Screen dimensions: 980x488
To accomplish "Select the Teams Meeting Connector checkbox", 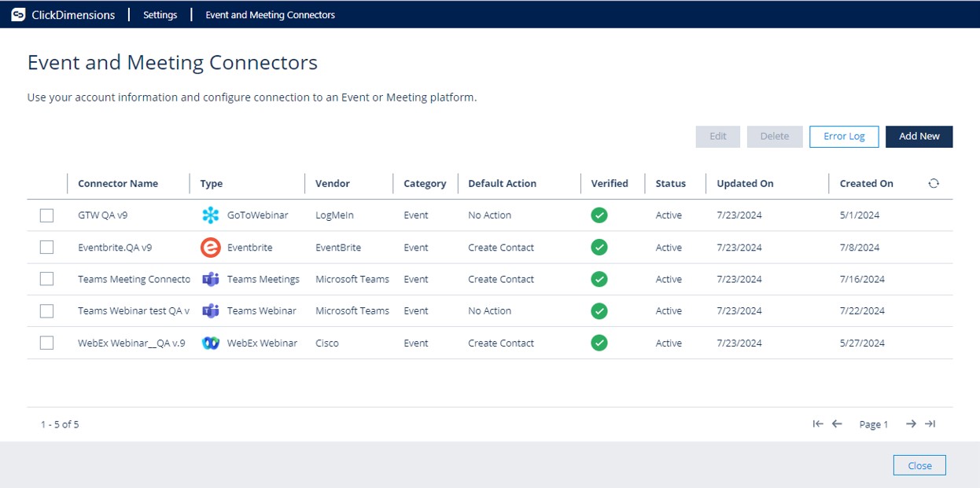I will 46,279.
